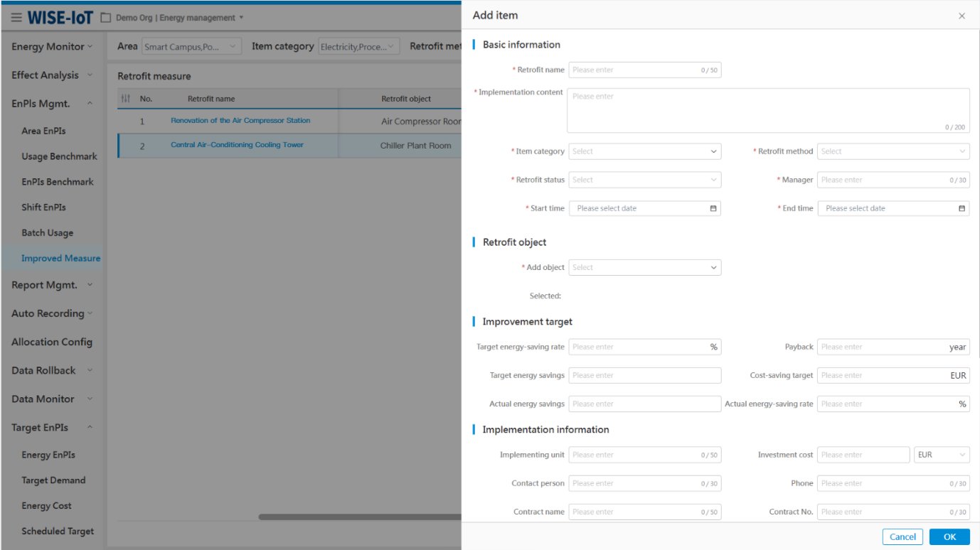Expand the Report Mgmt. sidebar section
The image size is (980, 550).
pyautogui.click(x=90, y=285)
